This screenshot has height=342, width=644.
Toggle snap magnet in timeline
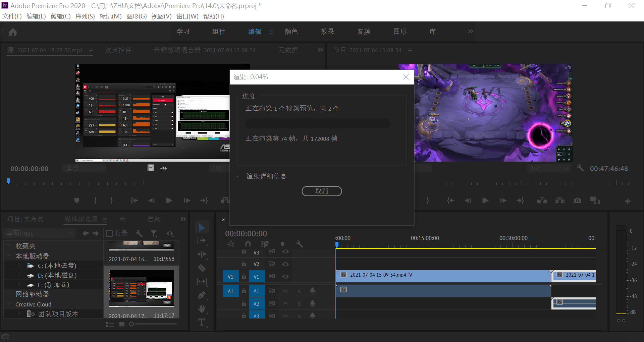[248, 244]
